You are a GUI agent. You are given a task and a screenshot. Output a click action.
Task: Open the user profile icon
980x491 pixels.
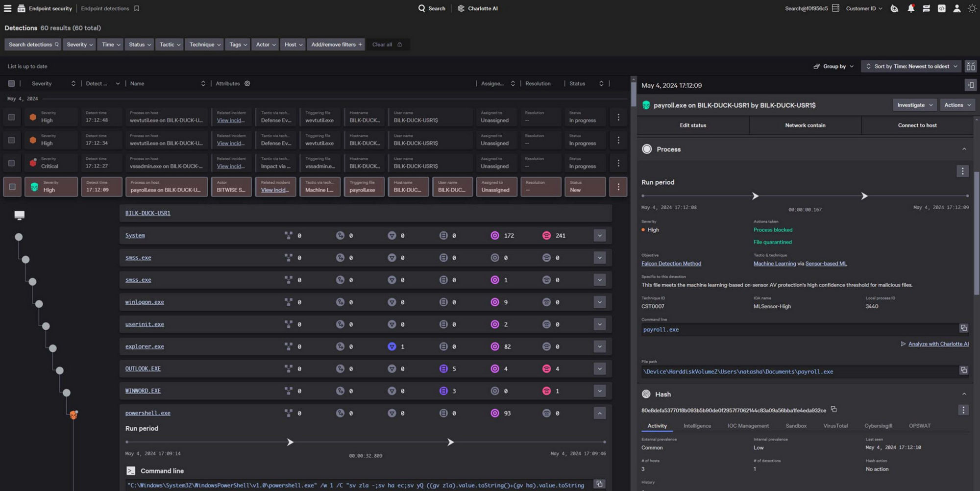pos(956,8)
